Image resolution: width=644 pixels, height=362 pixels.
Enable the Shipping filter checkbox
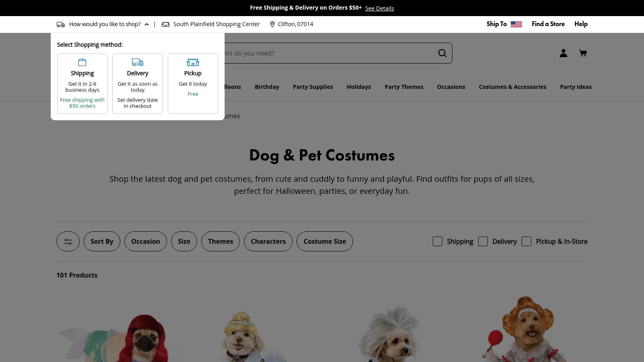pyautogui.click(x=438, y=241)
